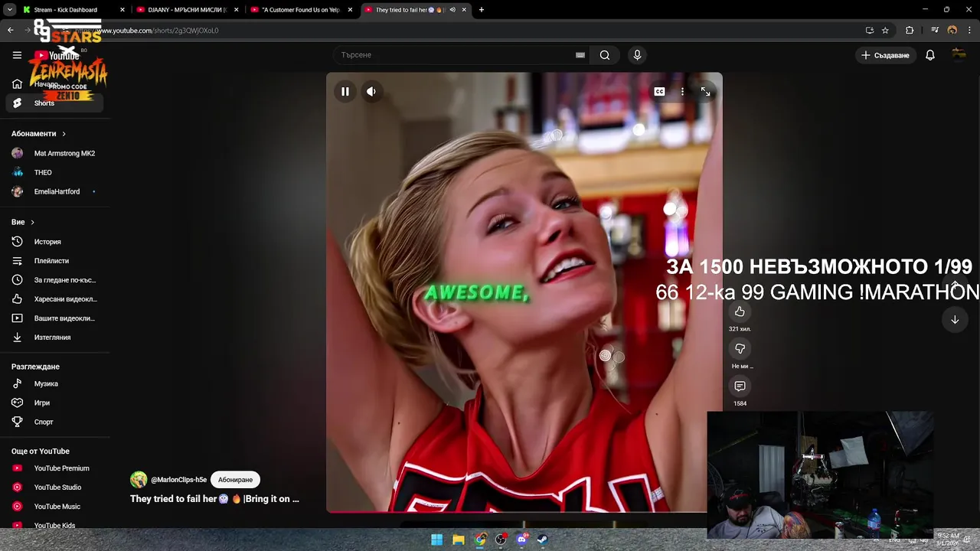Toggle closed captions on the Short
Viewport: 980px width, 551px height.
click(659, 92)
